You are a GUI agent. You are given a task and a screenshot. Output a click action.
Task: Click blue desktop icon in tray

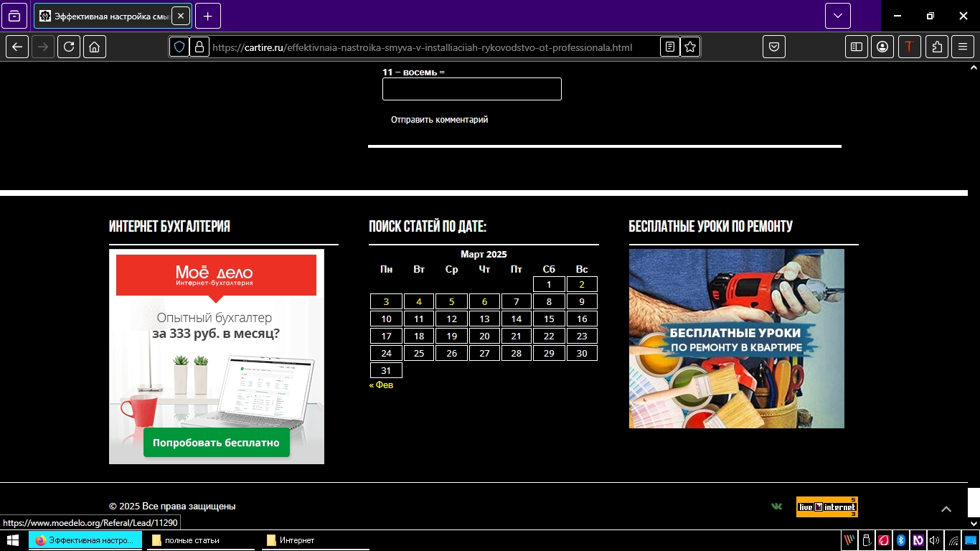click(971, 540)
